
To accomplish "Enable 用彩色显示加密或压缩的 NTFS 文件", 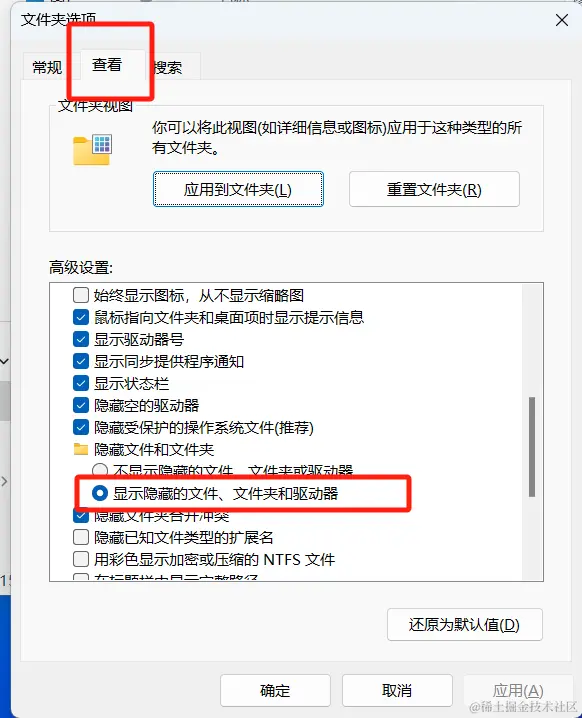I will [81, 559].
